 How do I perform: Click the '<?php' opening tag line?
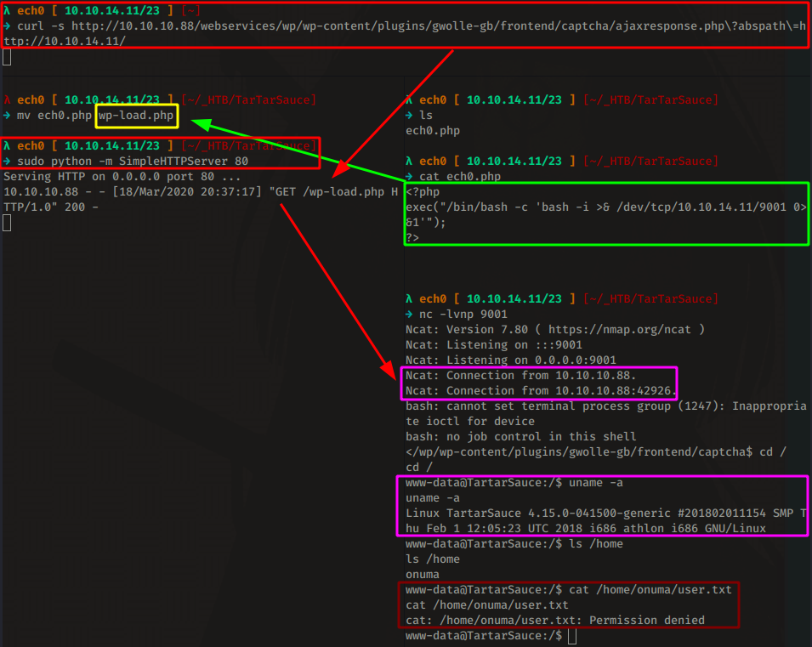(x=423, y=191)
